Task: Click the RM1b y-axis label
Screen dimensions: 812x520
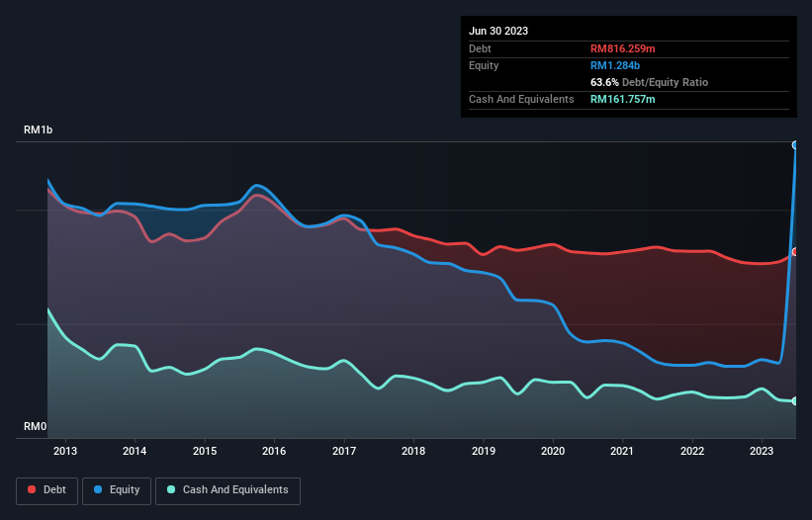Action: 38,130
